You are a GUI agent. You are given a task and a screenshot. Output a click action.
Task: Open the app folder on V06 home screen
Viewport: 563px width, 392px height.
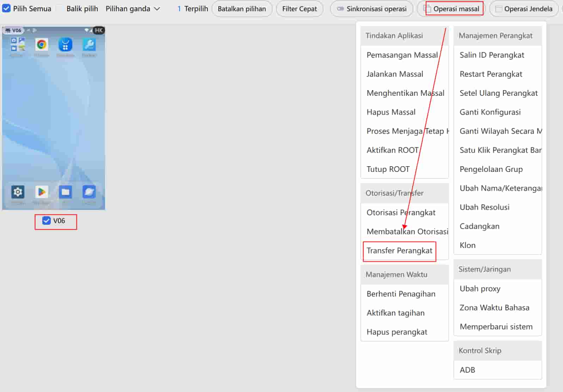[18, 45]
